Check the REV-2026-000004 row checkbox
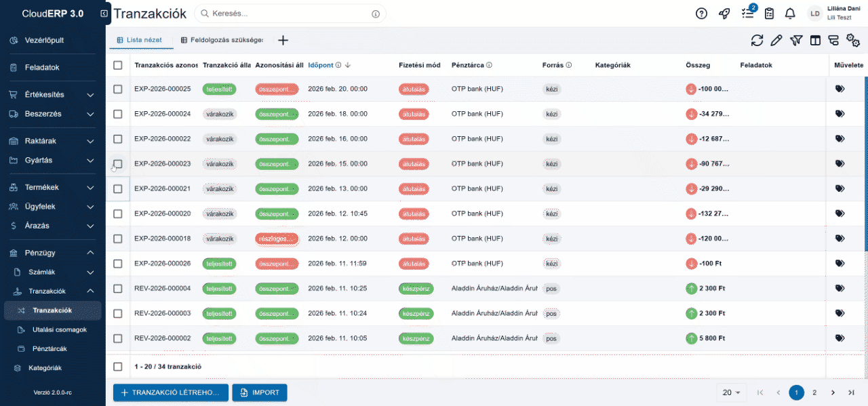This screenshot has height=406, width=868. 118,289
